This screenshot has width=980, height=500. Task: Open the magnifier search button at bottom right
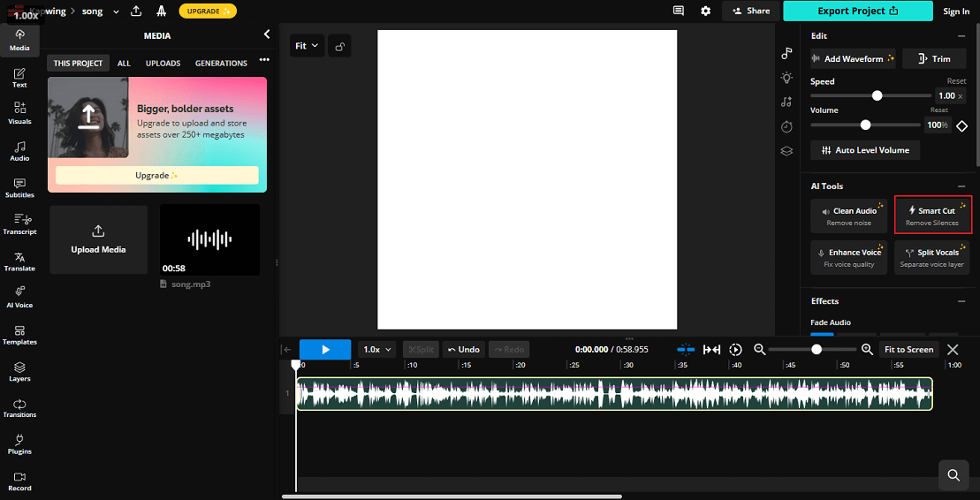[x=953, y=475]
